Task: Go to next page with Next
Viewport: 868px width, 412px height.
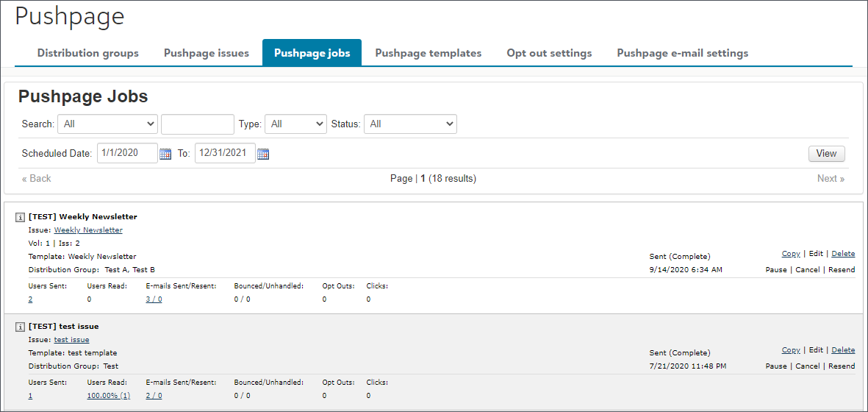Action: (831, 178)
